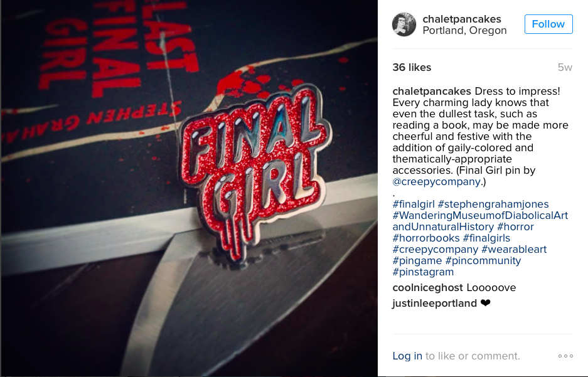Open the #finalgirl hashtag
This screenshot has height=377, width=588.
pos(414,204)
